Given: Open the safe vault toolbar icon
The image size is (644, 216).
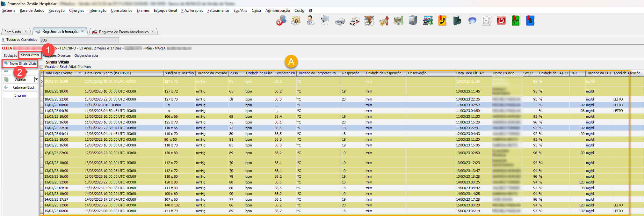Looking at the screenshot, I should coord(413,21).
